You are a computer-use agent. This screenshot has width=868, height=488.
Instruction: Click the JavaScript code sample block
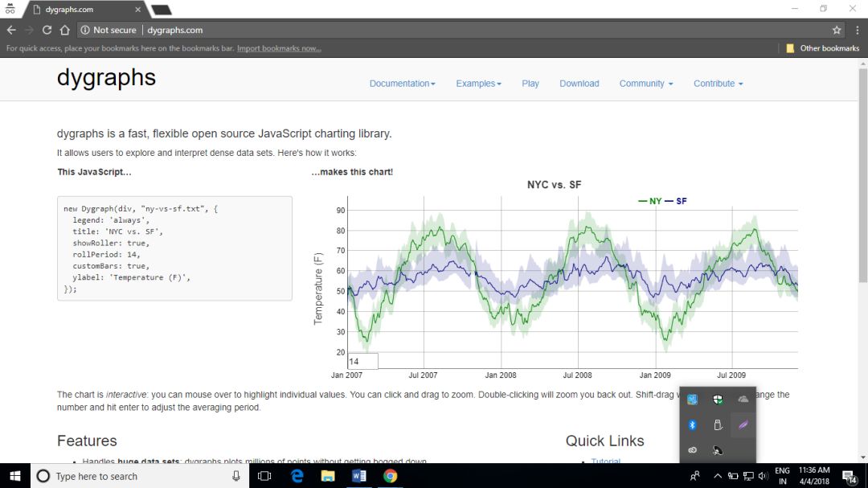tap(174, 248)
